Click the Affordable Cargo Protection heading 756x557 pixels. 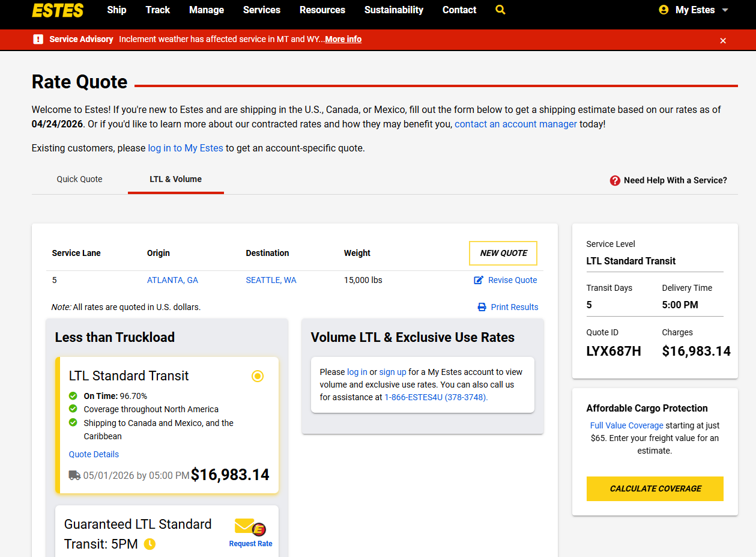point(647,408)
